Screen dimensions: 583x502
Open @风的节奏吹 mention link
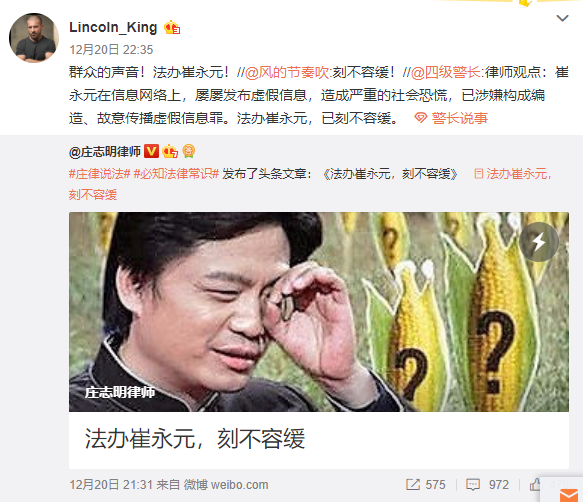click(x=287, y=73)
